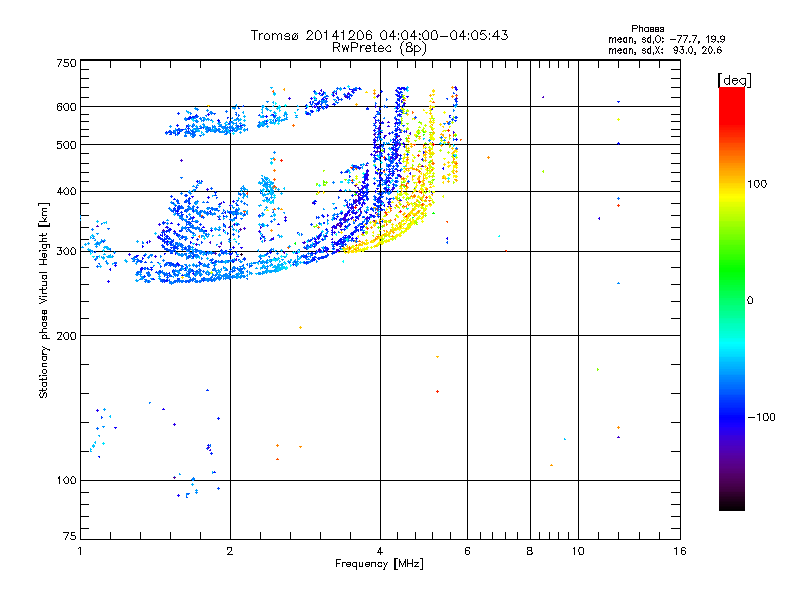Select the 'mean, sd,O: -77.7, 19.9' line

click(x=666, y=39)
